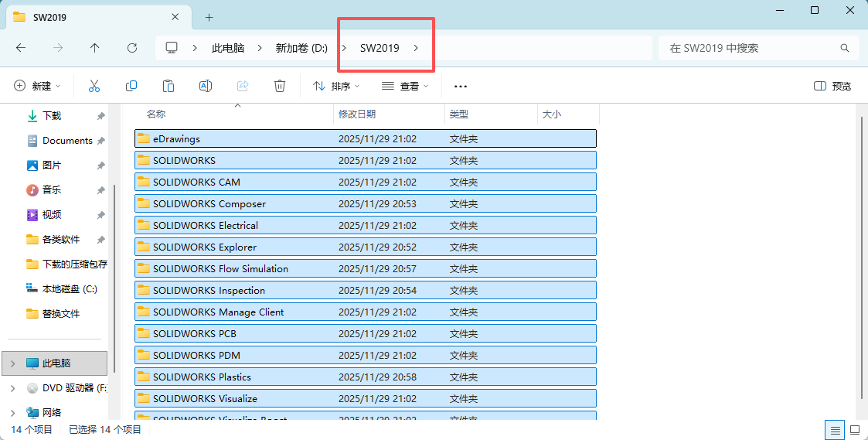Select the SOLIDWORKS Manage Client folder
This screenshot has width=868, height=440.
point(366,312)
